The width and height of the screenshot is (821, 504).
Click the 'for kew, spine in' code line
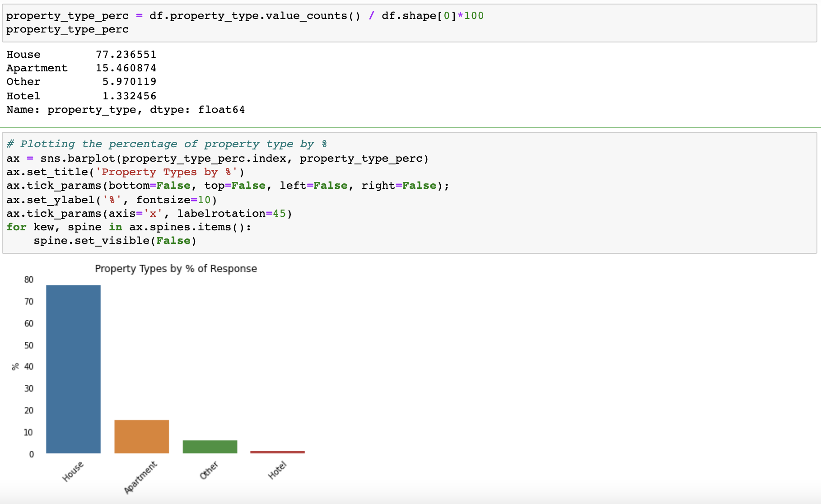click(129, 227)
